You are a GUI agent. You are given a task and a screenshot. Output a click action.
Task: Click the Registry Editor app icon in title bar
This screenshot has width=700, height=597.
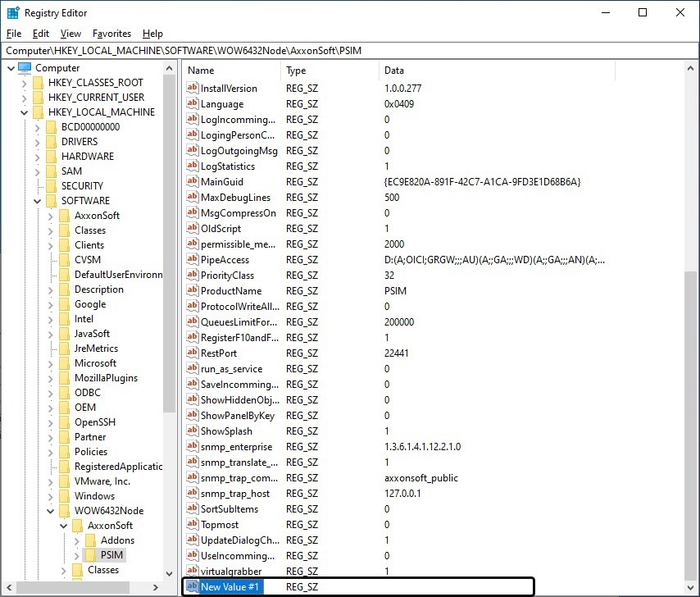click(13, 12)
